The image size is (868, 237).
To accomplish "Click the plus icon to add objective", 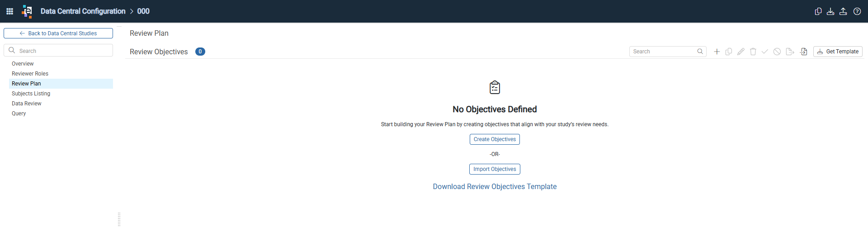I will (717, 52).
